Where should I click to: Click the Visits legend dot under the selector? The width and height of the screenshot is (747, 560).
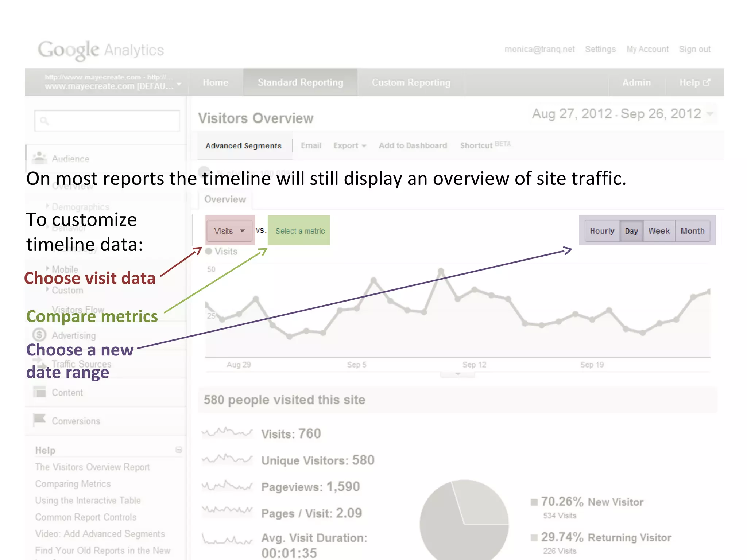tap(209, 251)
